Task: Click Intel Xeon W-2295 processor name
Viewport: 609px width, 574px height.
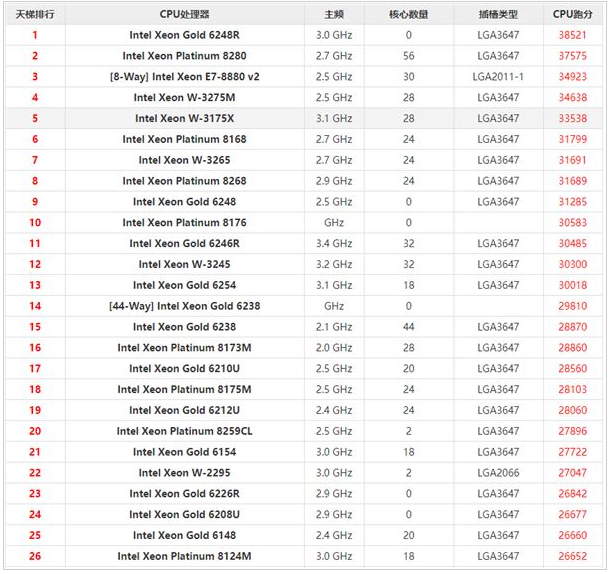Action: [184, 473]
